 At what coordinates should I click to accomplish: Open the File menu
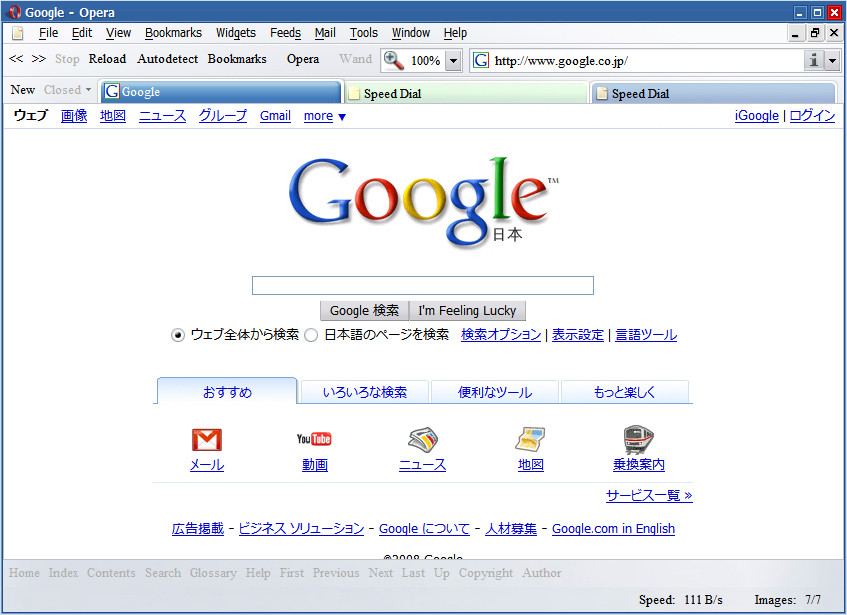point(48,33)
